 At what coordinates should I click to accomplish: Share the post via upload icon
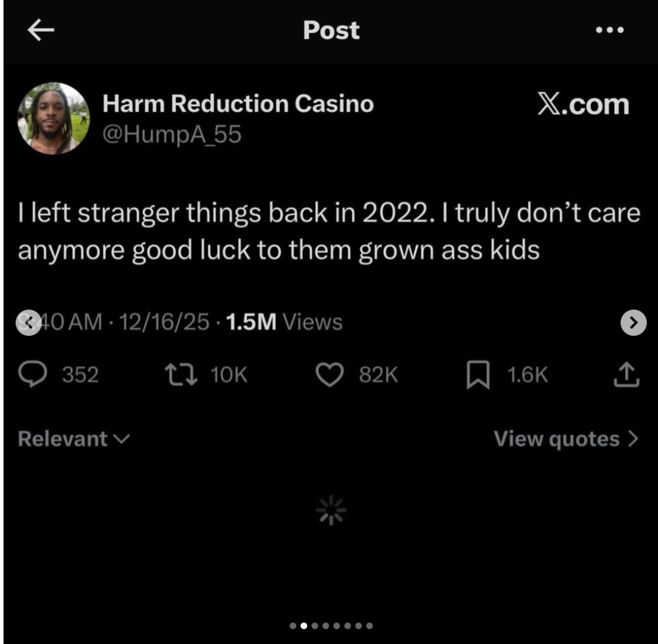tap(626, 375)
